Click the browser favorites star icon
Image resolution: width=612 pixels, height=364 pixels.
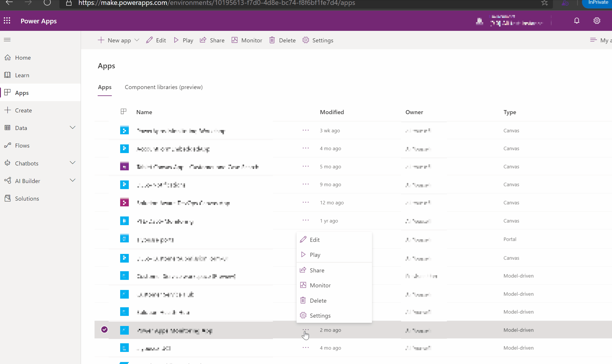pos(544,3)
